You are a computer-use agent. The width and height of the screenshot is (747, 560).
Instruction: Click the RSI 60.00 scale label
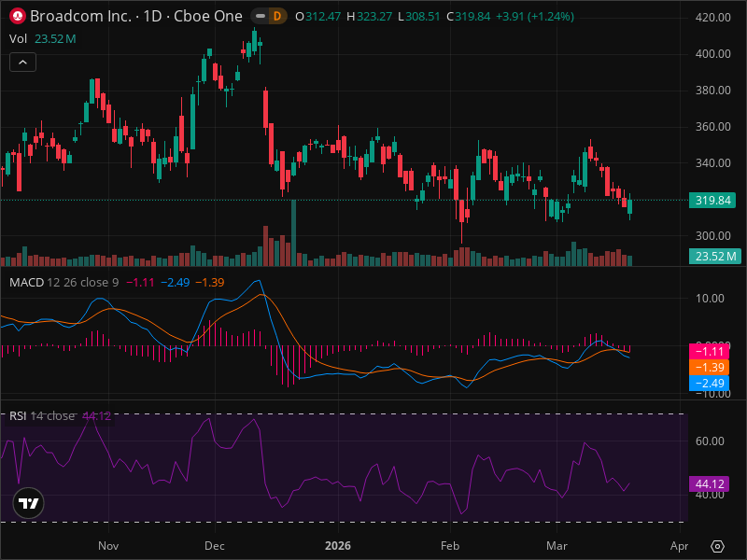[x=710, y=441]
